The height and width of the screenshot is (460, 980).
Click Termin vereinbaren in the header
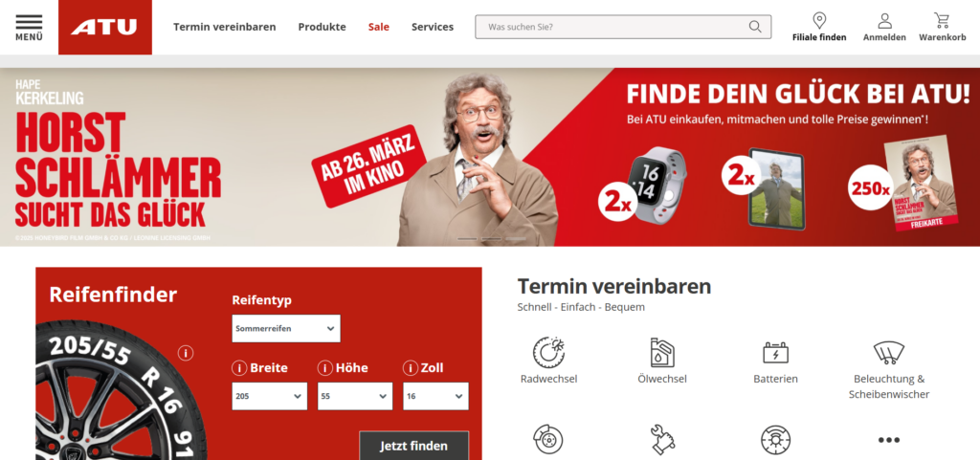[x=224, y=27]
